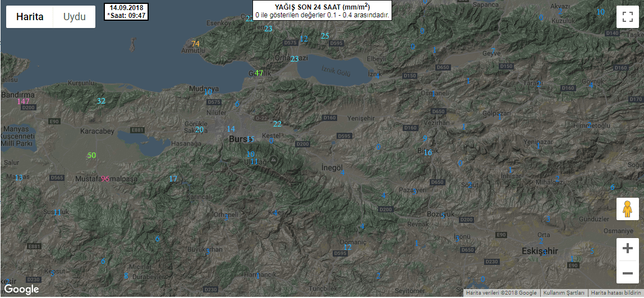
Task: Click the 7 value at Geyve
Action: tap(493, 51)
